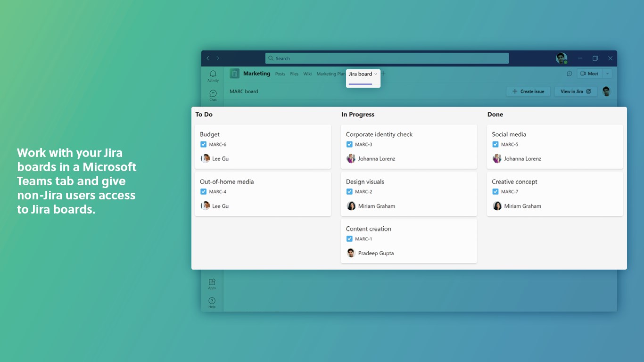This screenshot has height=362, width=644.
Task: Select the Jira board tab
Action: (360, 74)
